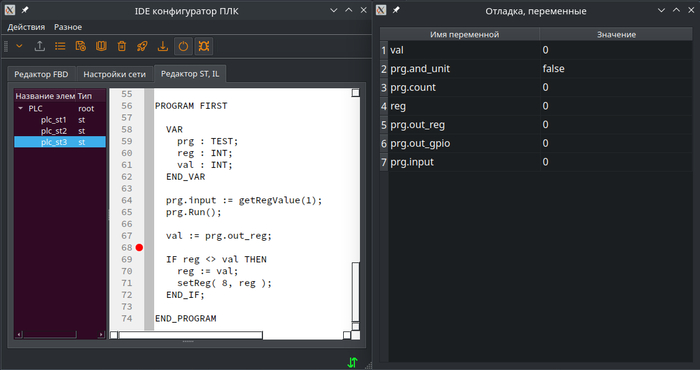Click the pin icon in IDE window title bar

click(x=25, y=10)
